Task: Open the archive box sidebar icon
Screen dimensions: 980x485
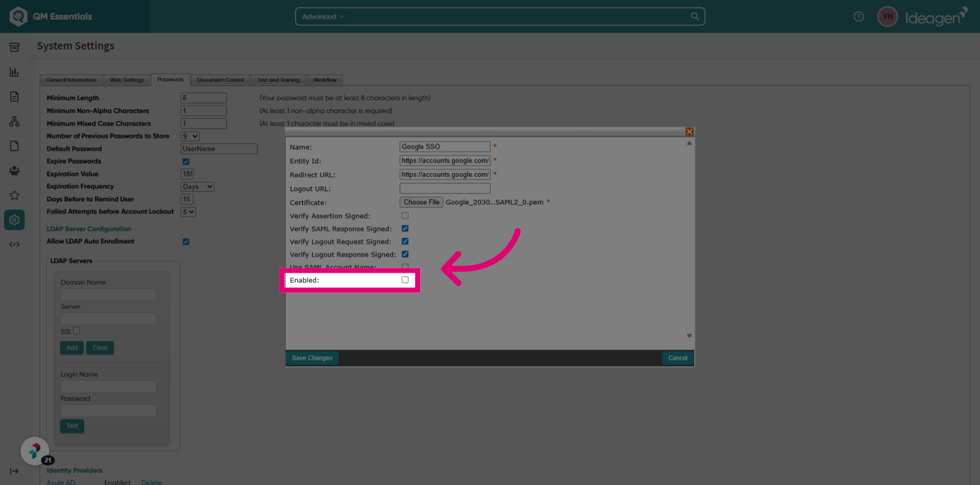Action: [14, 47]
